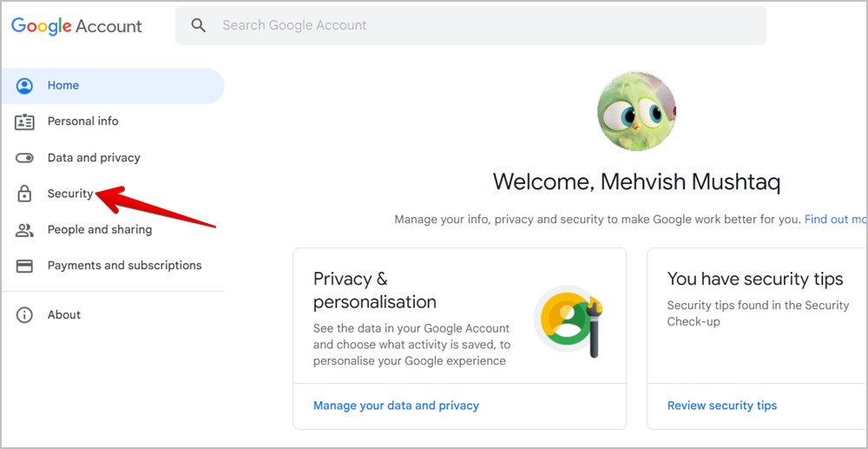Open People and sharing

(100, 229)
